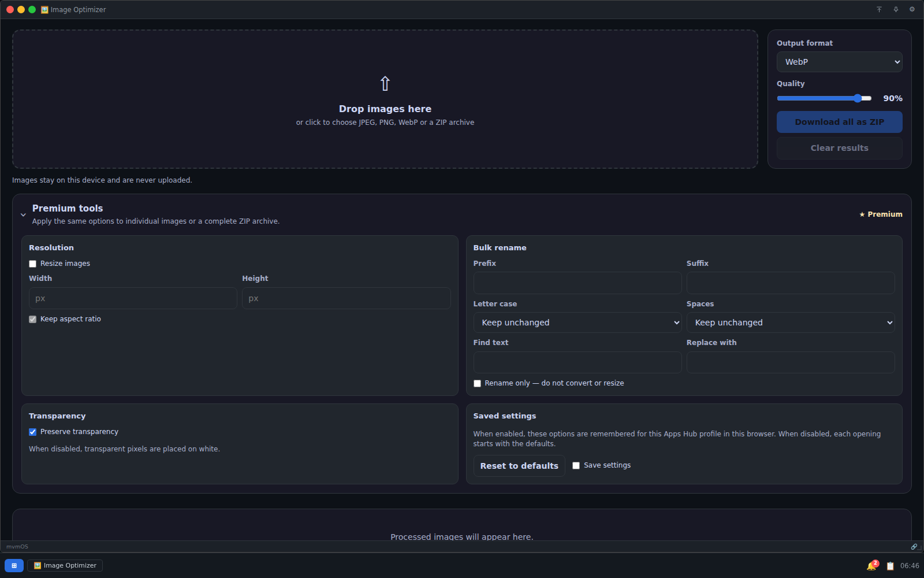
Task: Enable the Resize images checkbox
Action: click(33, 264)
